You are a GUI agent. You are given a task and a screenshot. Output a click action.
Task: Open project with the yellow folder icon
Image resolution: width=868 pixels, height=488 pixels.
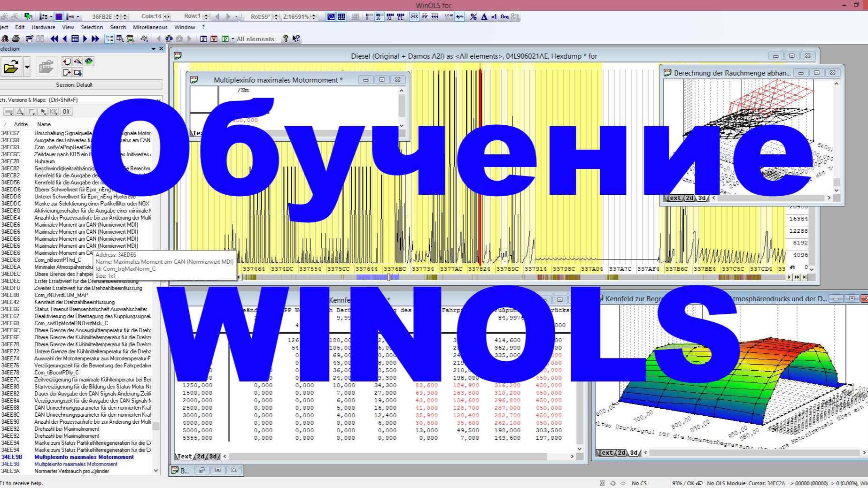pos(11,67)
